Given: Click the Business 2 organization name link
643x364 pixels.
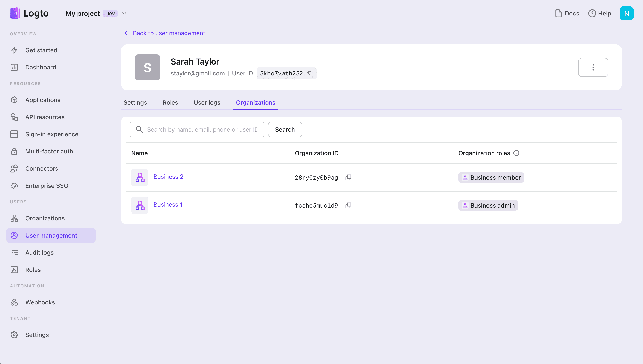Looking at the screenshot, I should pos(169,177).
